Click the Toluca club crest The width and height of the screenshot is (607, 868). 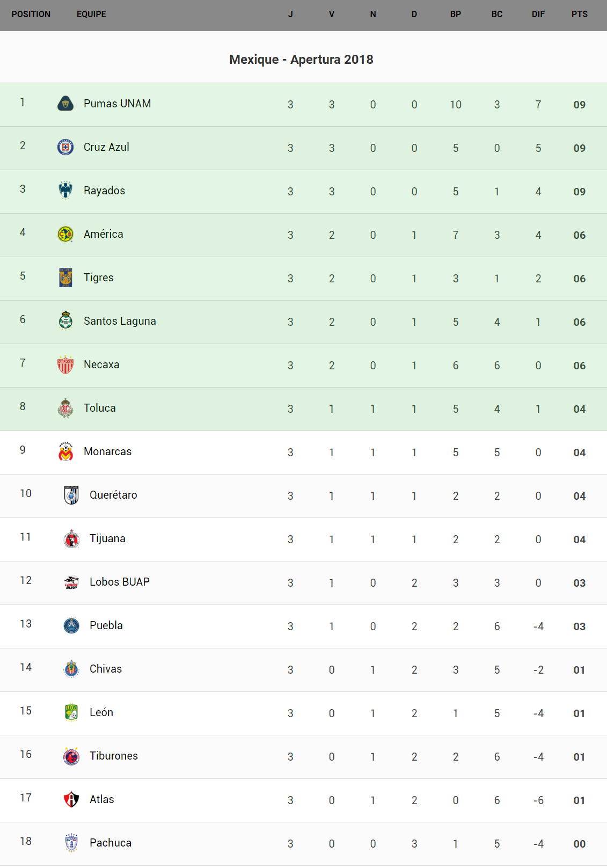(x=65, y=408)
